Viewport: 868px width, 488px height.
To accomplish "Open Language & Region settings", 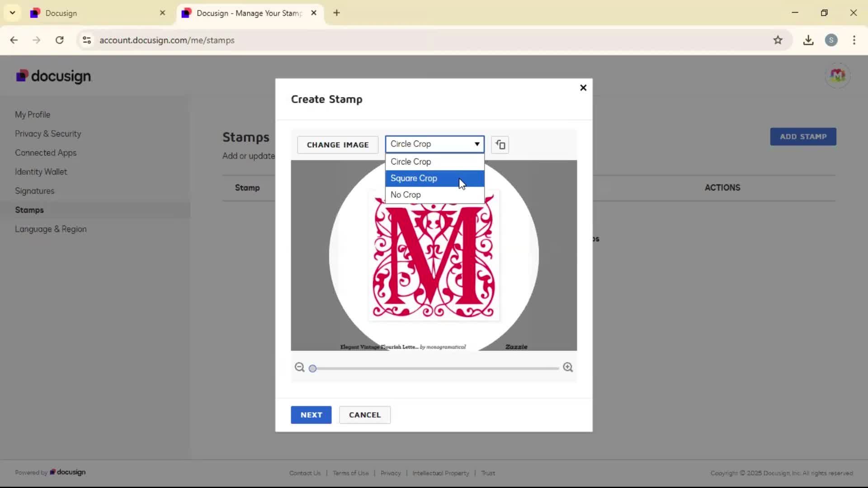I will point(51,229).
